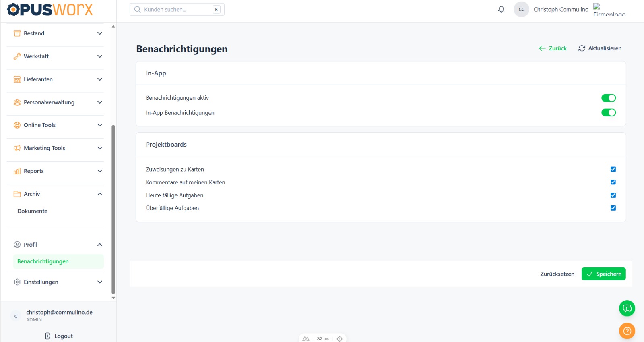Click the Zurück link
This screenshot has width=644, height=342.
[553, 48]
